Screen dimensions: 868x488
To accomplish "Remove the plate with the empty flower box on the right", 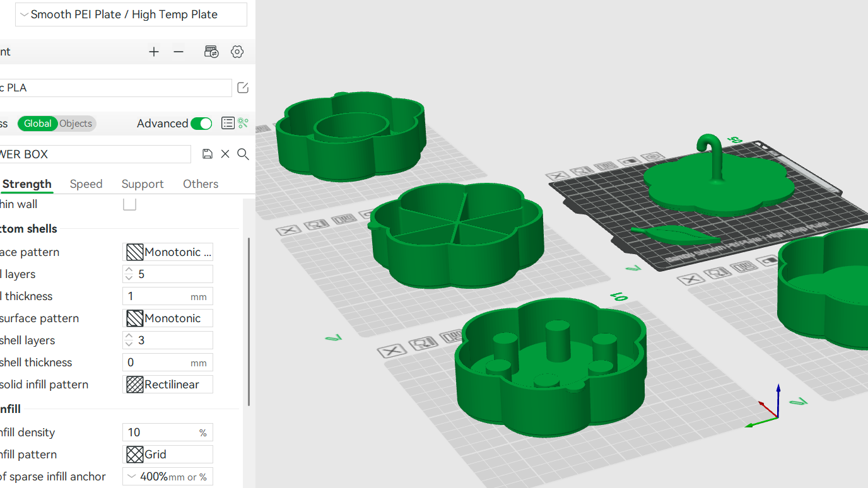I will pos(691,279).
